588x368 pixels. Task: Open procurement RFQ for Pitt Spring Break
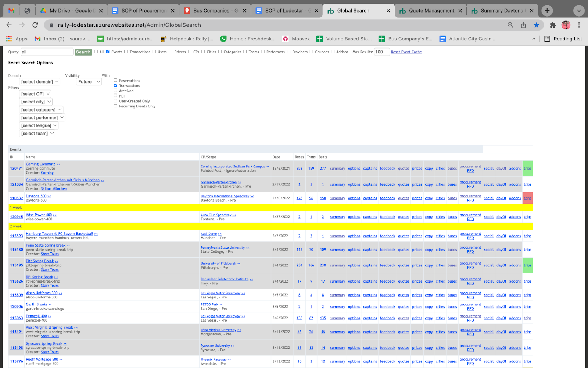coord(470,265)
